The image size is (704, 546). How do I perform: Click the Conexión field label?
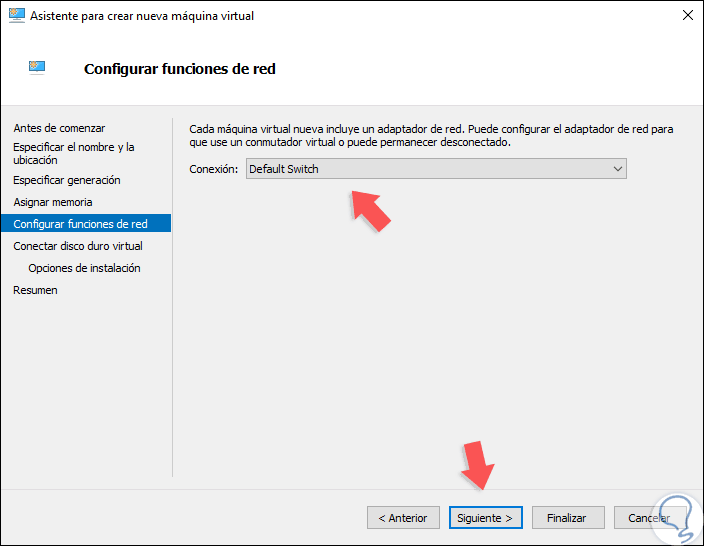(x=214, y=169)
